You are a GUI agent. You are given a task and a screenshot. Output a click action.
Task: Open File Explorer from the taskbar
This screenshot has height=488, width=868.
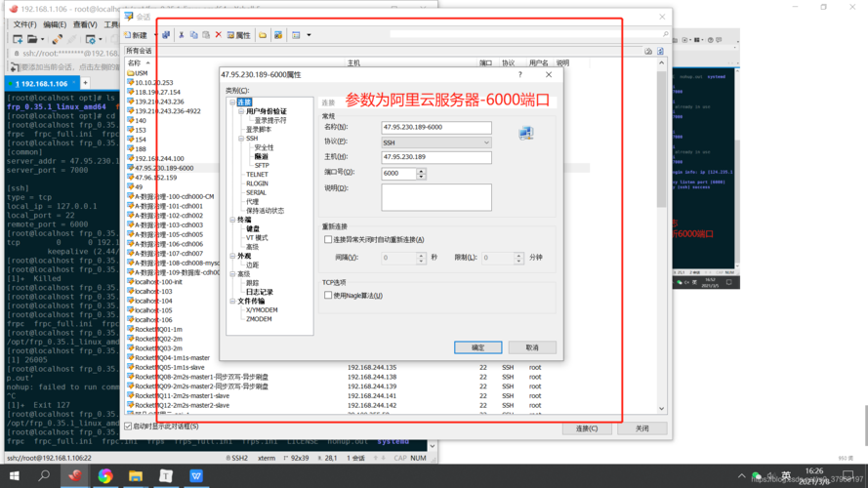click(136, 476)
